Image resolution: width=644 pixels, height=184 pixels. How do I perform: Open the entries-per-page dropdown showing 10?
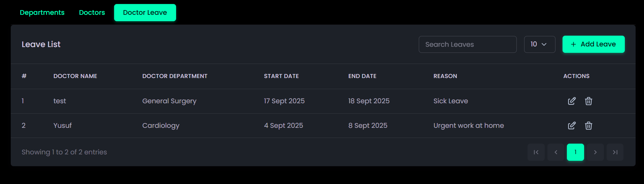(x=539, y=44)
